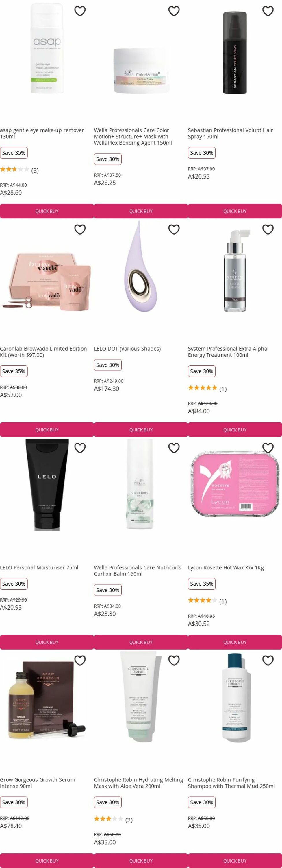Screen dimensions: 282x868
Task: Save LELO DOT via heart icon
Action: [174, 229]
